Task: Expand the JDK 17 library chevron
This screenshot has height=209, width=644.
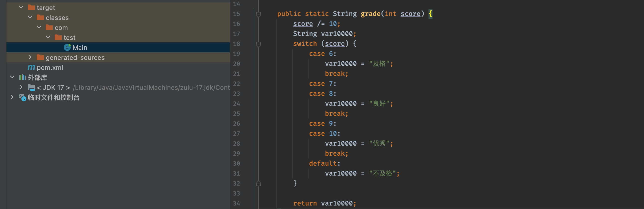Action: coord(21,87)
